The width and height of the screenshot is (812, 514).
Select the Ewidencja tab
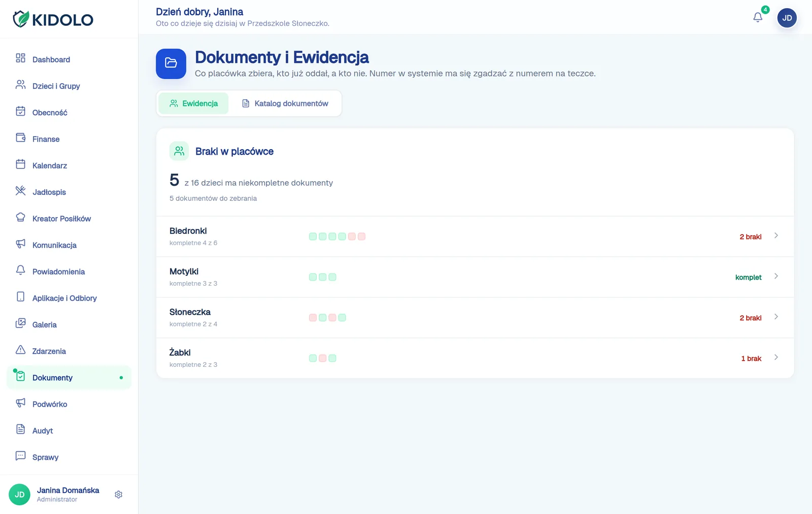click(193, 104)
